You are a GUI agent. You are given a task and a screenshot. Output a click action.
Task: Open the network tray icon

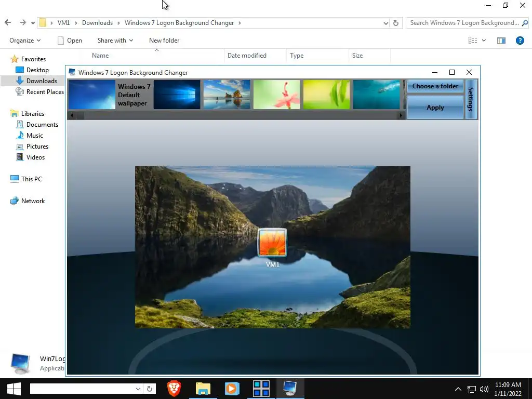pyautogui.click(x=472, y=389)
